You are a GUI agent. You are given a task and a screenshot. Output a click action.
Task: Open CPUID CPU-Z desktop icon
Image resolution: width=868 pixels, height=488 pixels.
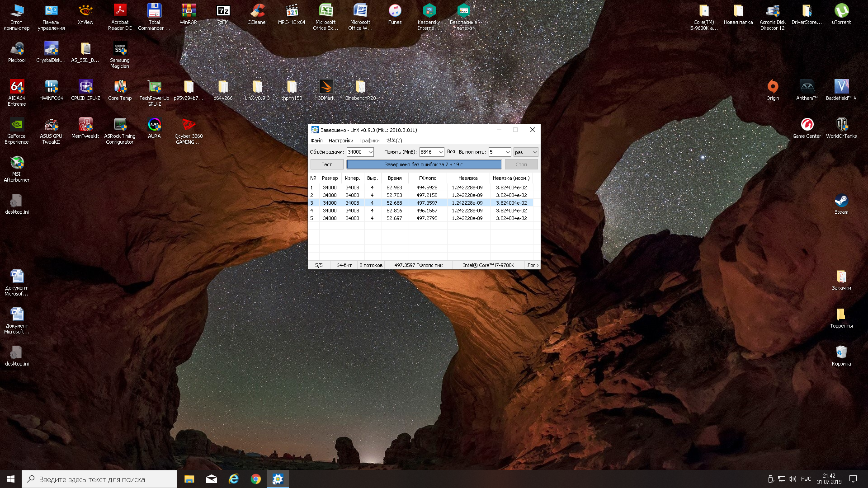click(x=85, y=87)
